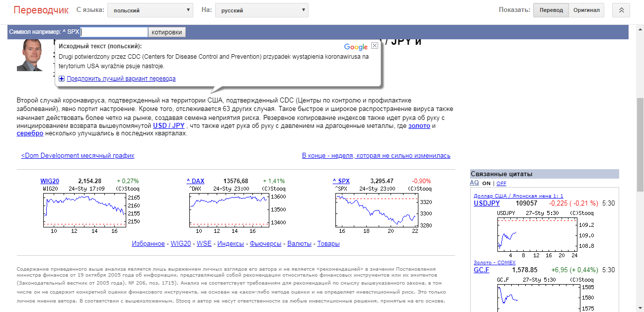Switch to Оригинал view
Image resolution: width=644 pixels, height=312 pixels.
click(586, 10)
